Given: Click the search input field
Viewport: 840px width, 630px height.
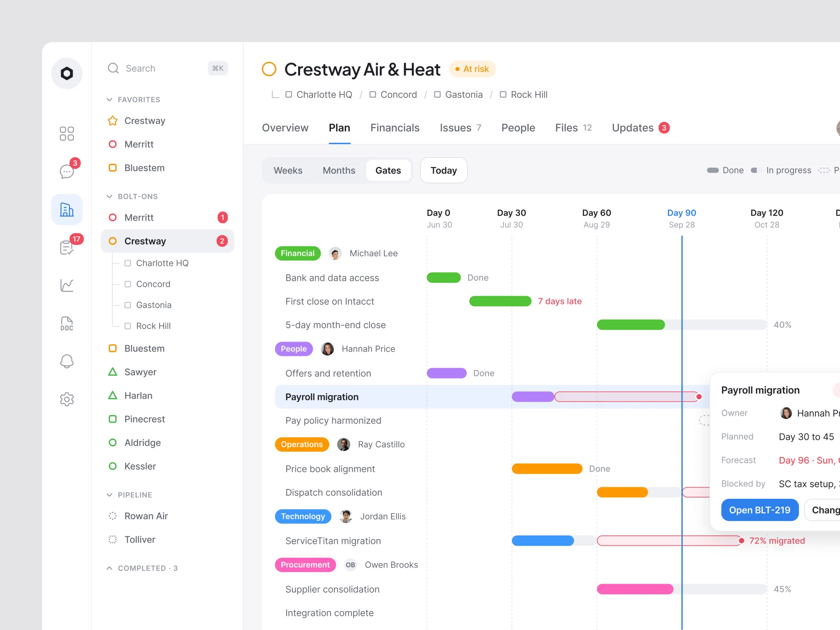Looking at the screenshot, I should (167, 68).
